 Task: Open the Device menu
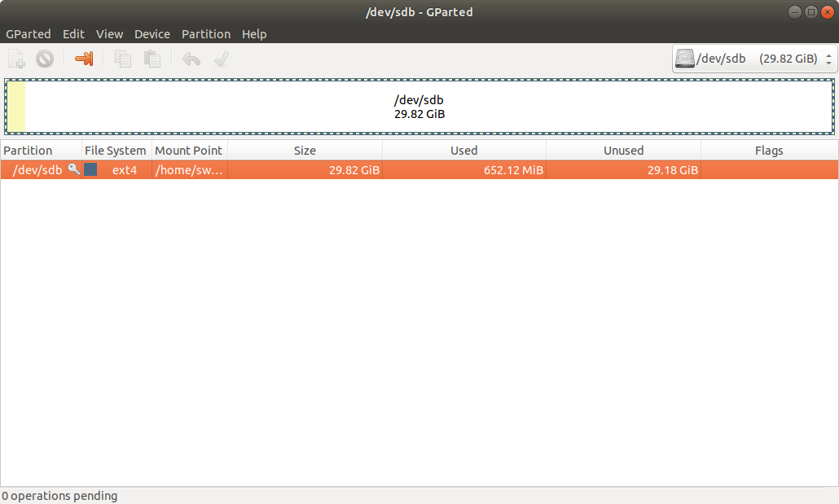coord(152,33)
